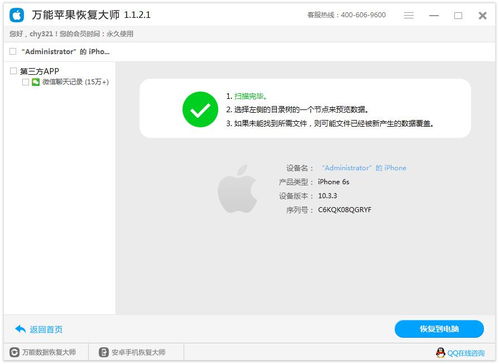
Task: Select 微信聊天记录 (15万+) tree item
Action: point(76,82)
